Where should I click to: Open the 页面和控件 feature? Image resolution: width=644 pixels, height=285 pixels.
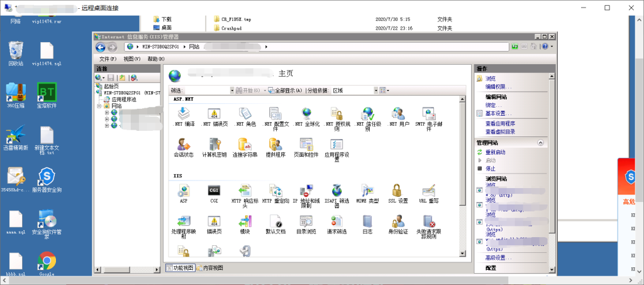point(306,148)
